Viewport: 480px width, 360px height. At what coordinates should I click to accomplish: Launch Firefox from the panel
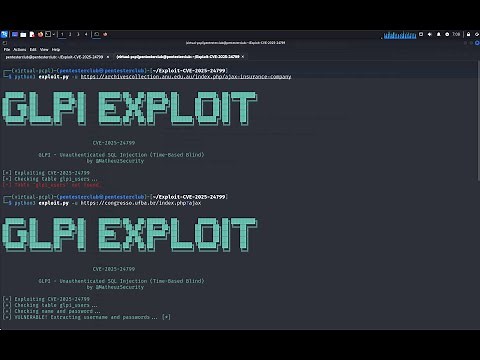click(x=40, y=34)
